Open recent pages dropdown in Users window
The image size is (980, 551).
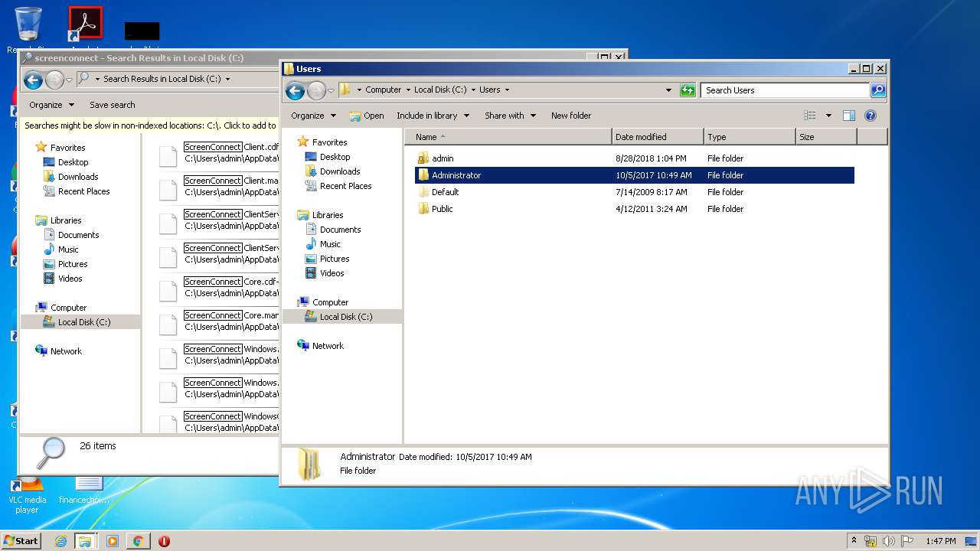(x=332, y=90)
